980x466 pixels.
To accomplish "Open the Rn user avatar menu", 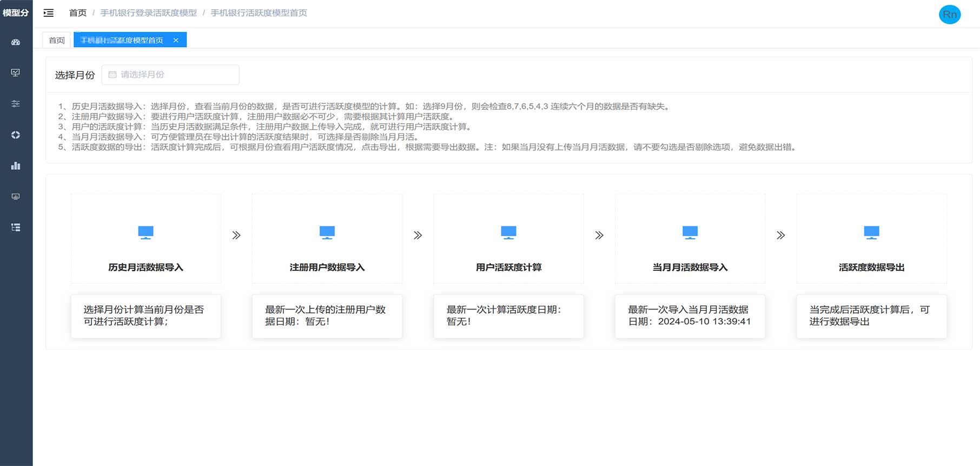I will click(949, 15).
